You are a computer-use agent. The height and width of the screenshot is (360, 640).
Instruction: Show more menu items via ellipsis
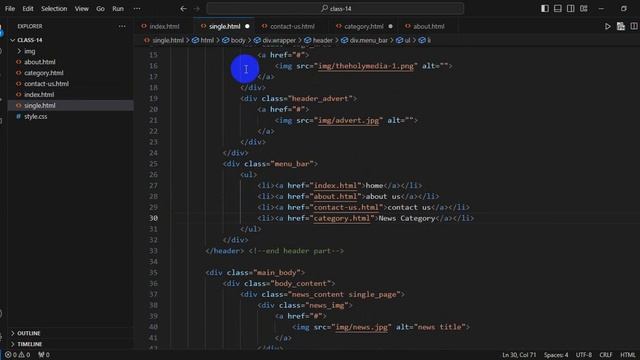(x=137, y=8)
